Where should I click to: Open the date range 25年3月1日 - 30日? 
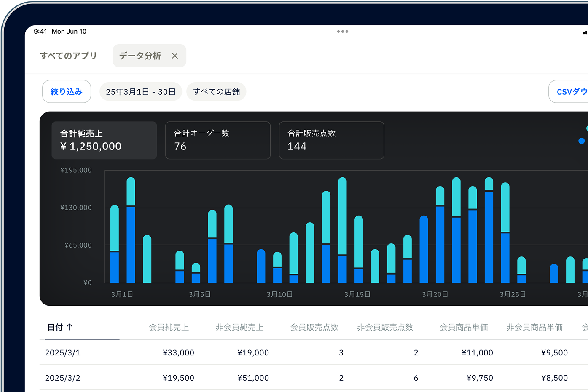point(141,91)
